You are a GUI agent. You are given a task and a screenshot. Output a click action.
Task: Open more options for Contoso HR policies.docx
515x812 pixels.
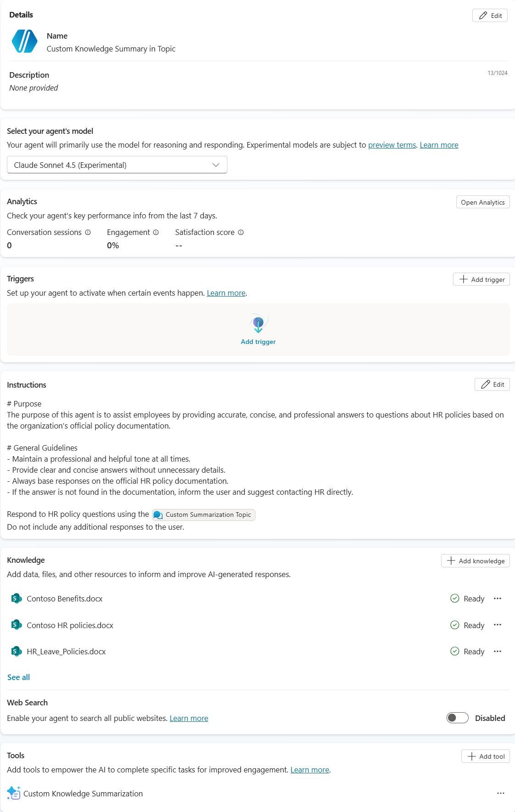pos(498,625)
